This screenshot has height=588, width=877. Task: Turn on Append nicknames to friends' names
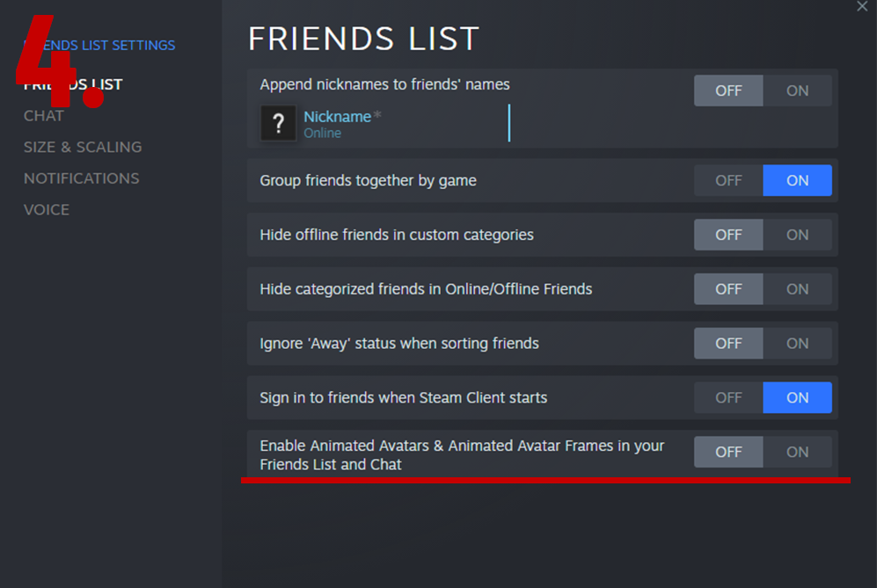coord(797,91)
